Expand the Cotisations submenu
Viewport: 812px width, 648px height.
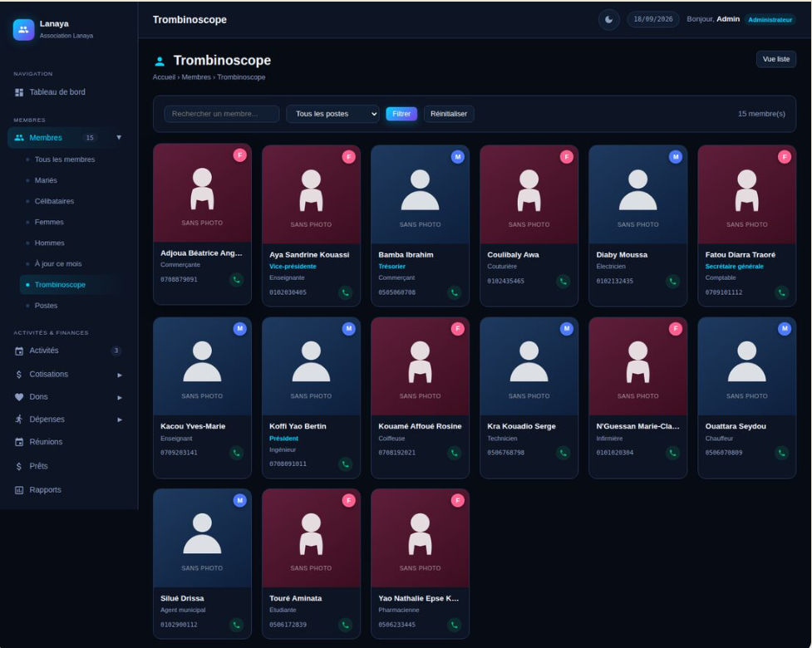120,375
